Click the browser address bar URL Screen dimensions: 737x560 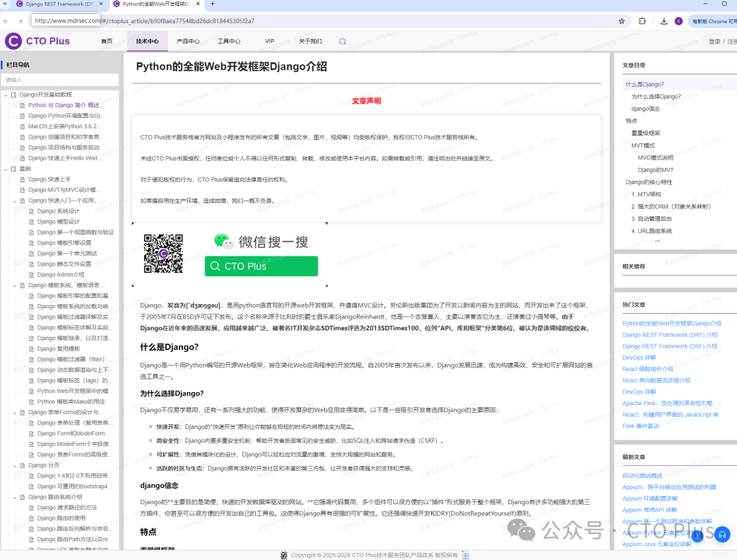145,21
